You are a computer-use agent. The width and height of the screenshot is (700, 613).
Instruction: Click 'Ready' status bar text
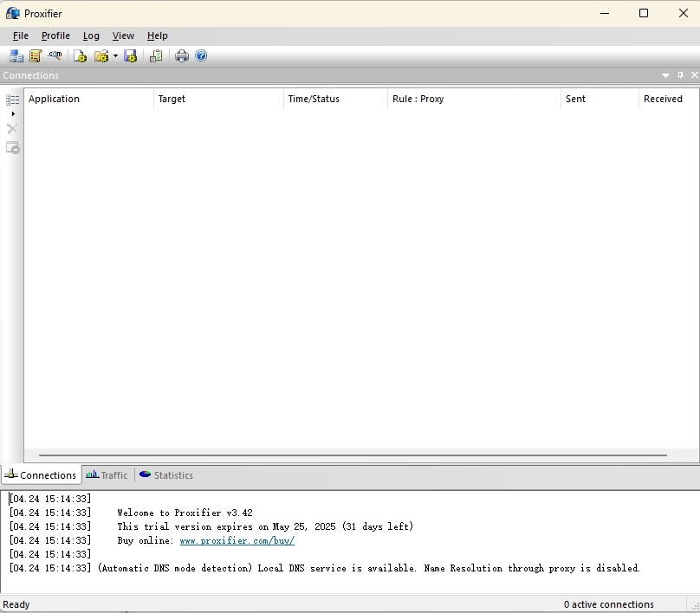[16, 604]
